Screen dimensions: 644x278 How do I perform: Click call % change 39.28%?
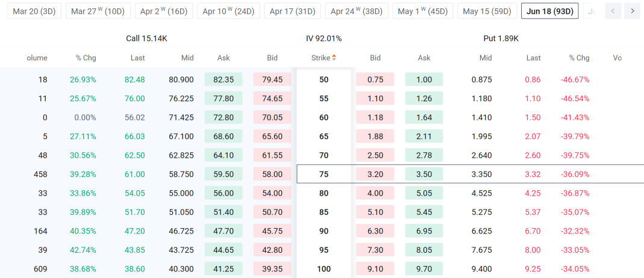pos(83,175)
